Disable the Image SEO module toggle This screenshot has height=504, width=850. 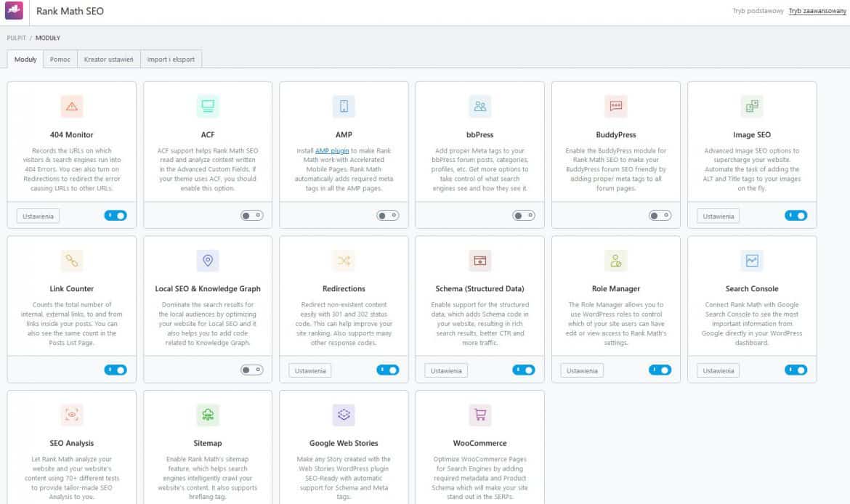coord(796,216)
